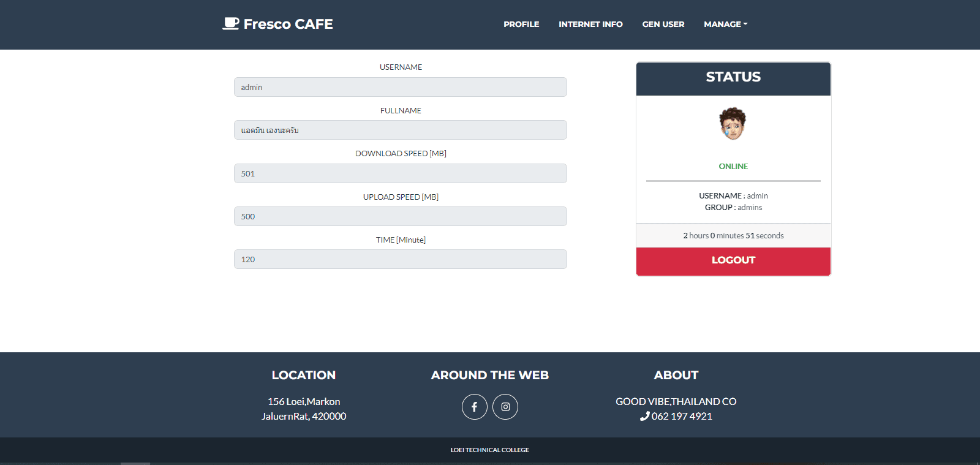The height and width of the screenshot is (465, 980).
Task: Click the green ONLINE status label
Action: tap(733, 167)
